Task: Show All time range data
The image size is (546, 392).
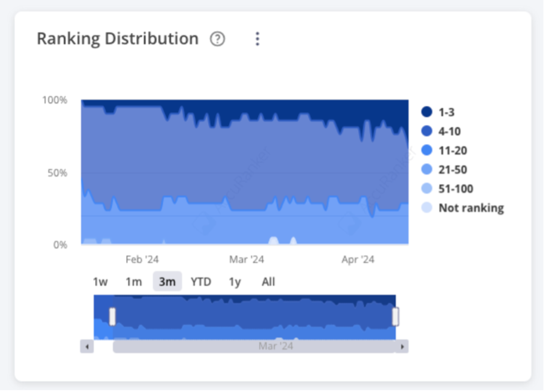Action: [x=268, y=282]
